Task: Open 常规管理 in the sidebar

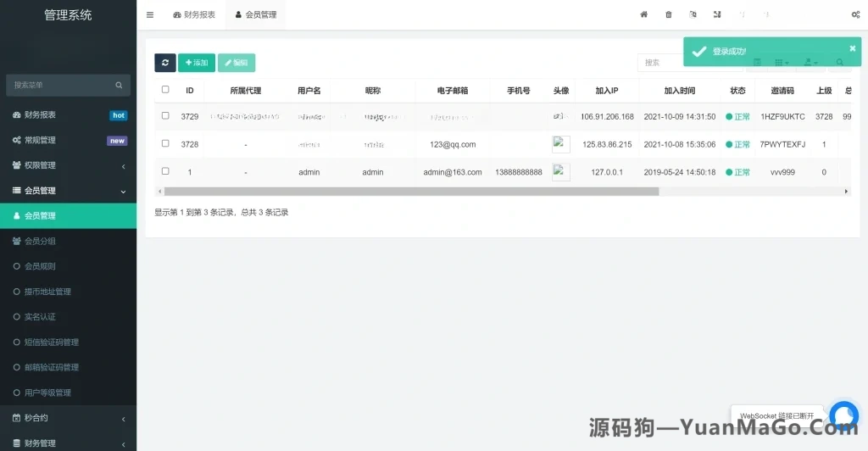Action: [68, 140]
